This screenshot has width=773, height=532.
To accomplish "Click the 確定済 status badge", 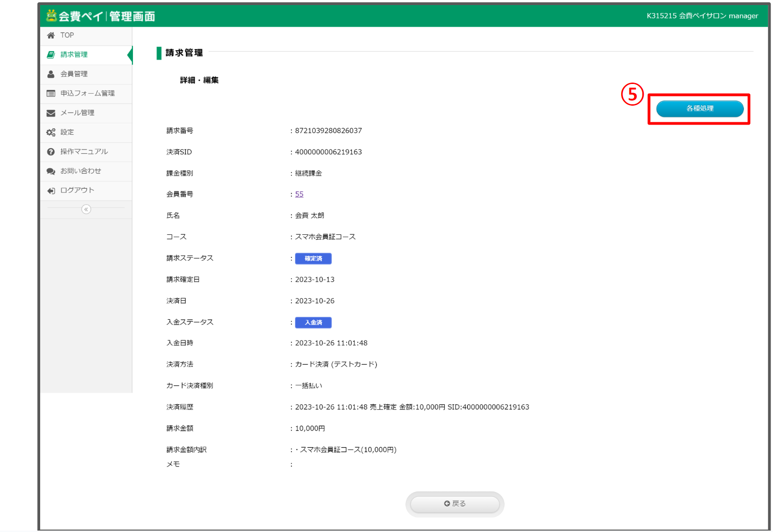I will tap(313, 259).
